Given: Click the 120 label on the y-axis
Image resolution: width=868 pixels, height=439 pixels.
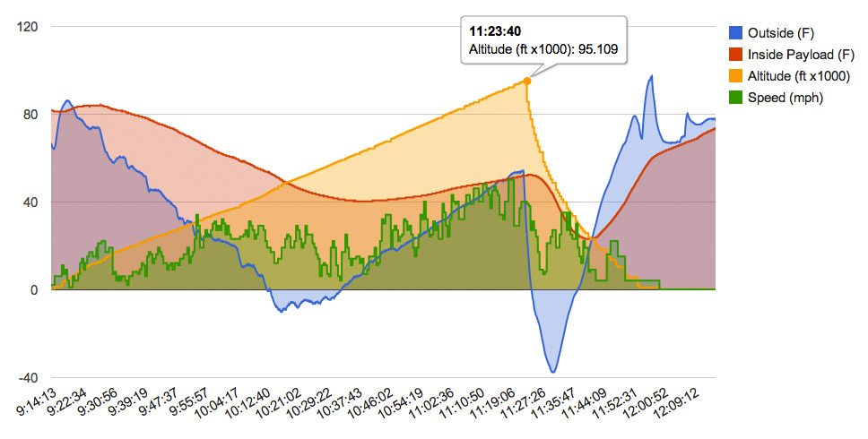Looking at the screenshot, I should click(x=27, y=27).
